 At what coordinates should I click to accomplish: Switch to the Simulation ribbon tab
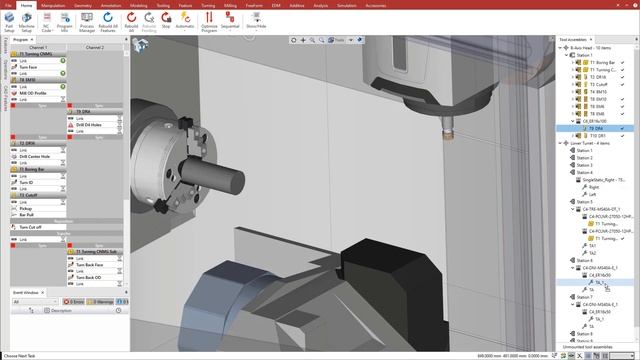pos(347,6)
